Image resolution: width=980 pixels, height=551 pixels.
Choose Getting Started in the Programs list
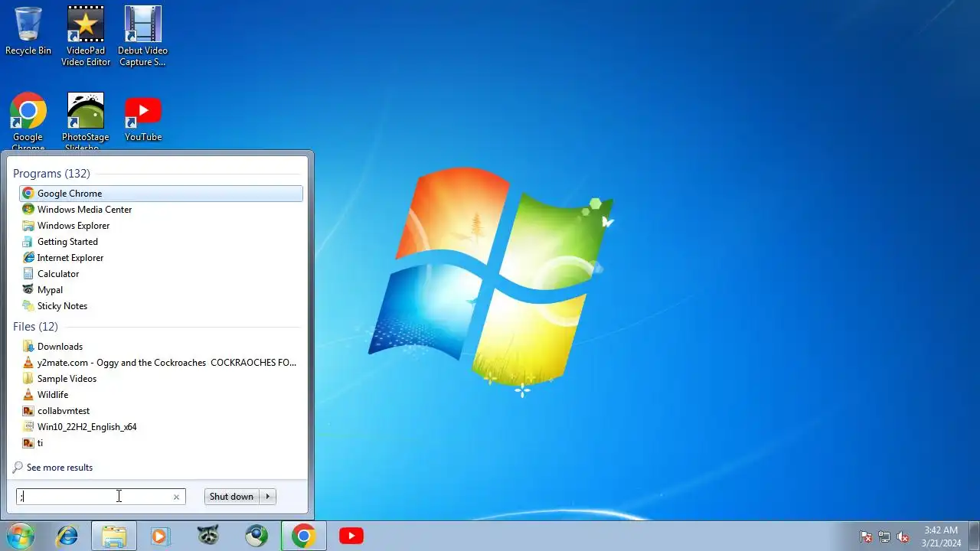[x=161, y=242]
